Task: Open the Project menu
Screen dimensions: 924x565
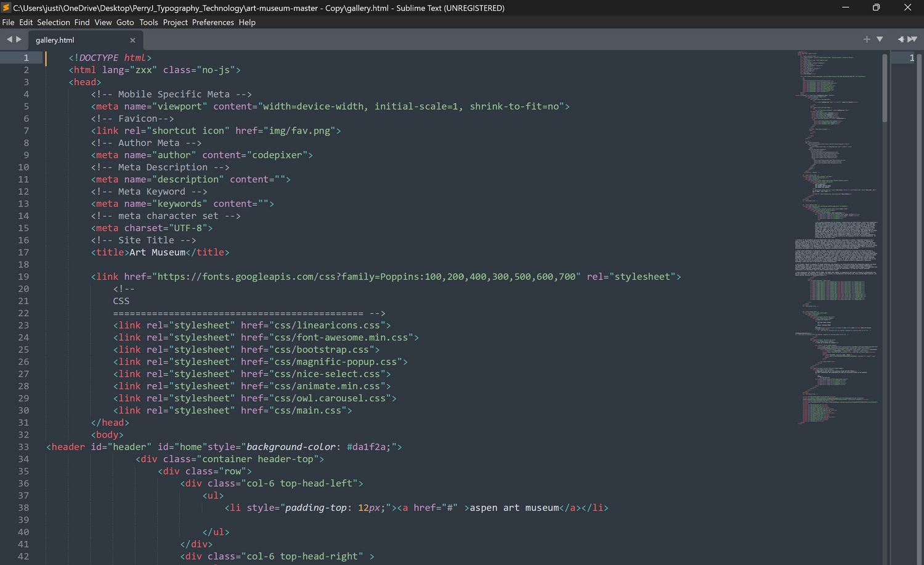Action: coord(176,22)
